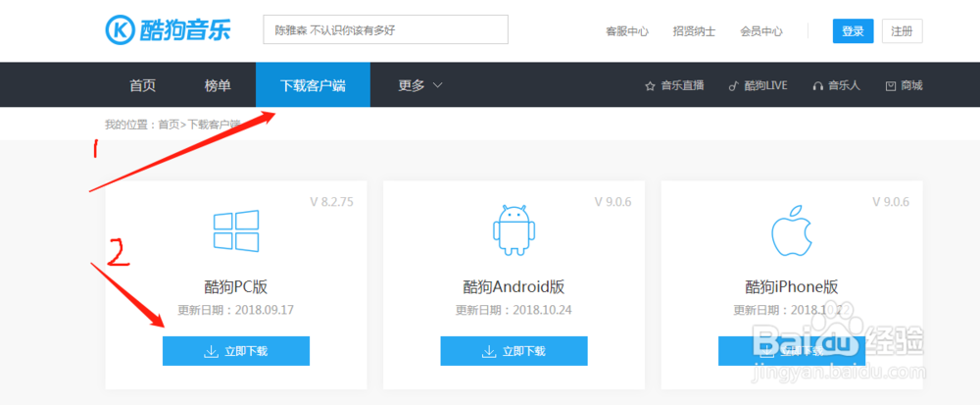Screen dimensions: 980x405
Task: Click download arrow icon on Android button
Action: tap(488, 351)
